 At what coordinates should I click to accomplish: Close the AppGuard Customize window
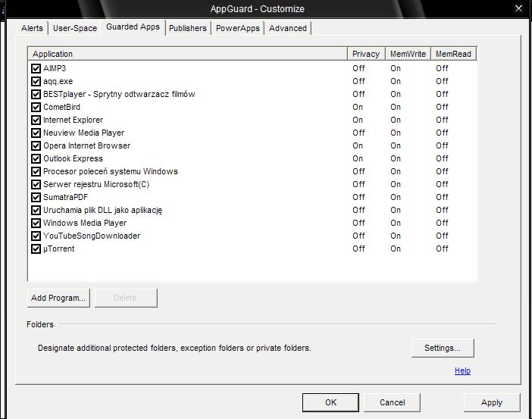(518, 8)
